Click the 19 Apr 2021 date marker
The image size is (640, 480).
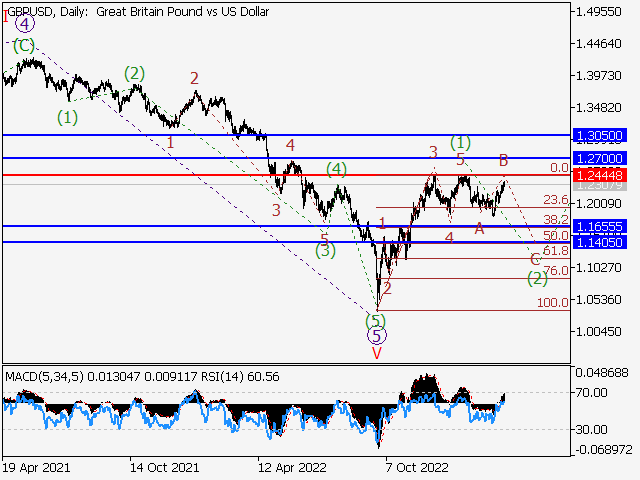tap(36, 467)
